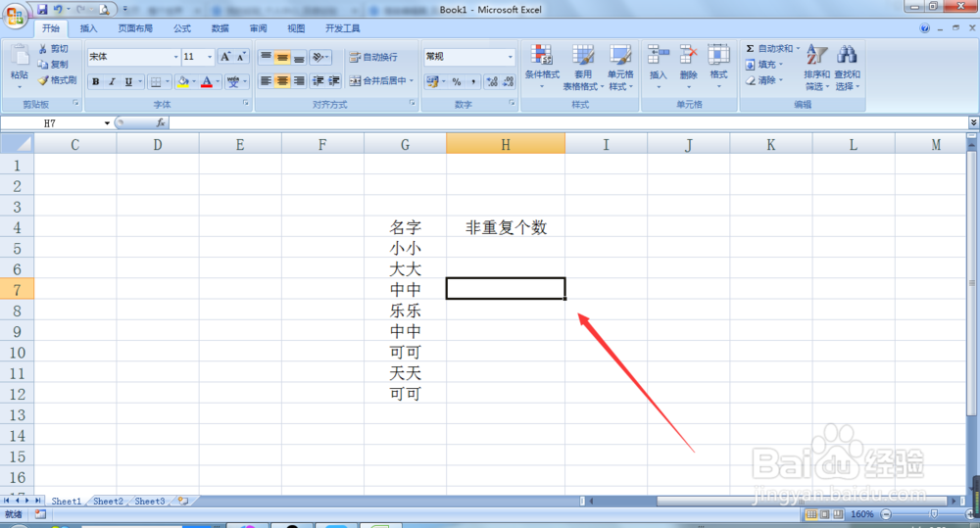Click the cell borders icon
Screen dimensions: 980x528
(x=156, y=81)
